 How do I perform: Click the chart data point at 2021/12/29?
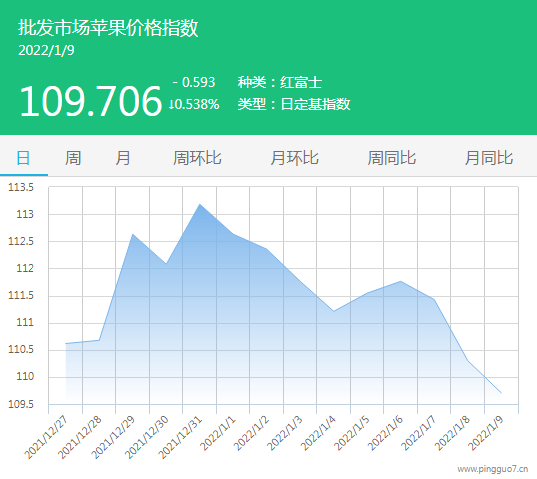tap(133, 234)
